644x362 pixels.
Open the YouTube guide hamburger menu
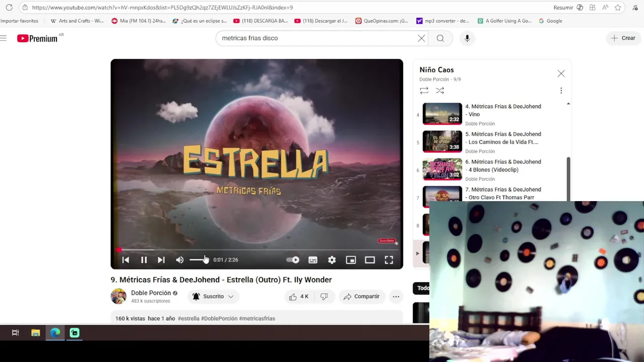coord(4,38)
